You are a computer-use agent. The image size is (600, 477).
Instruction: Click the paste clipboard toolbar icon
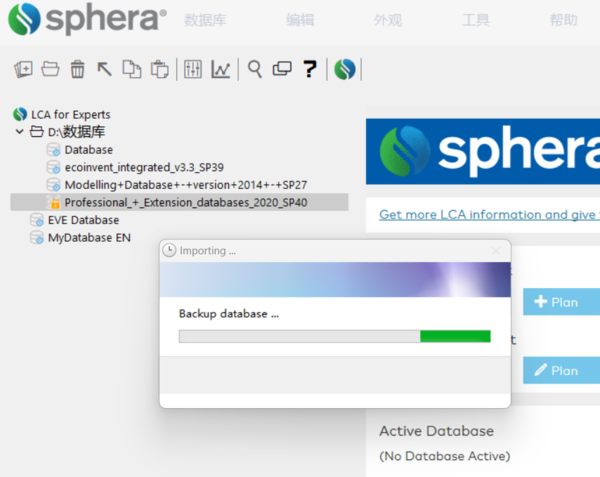(x=160, y=69)
